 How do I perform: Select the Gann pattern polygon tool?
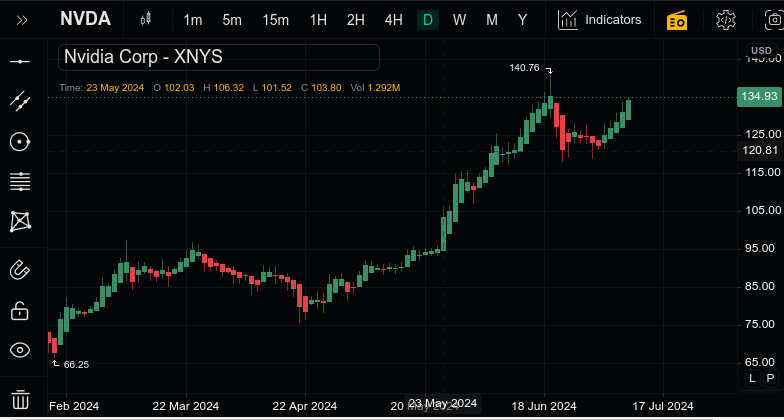[20, 222]
